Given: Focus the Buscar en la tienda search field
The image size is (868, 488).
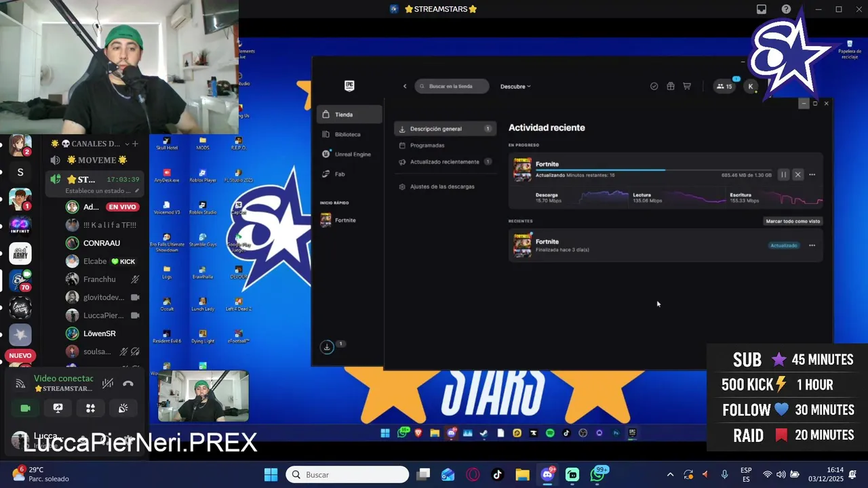Looking at the screenshot, I should pos(452,86).
